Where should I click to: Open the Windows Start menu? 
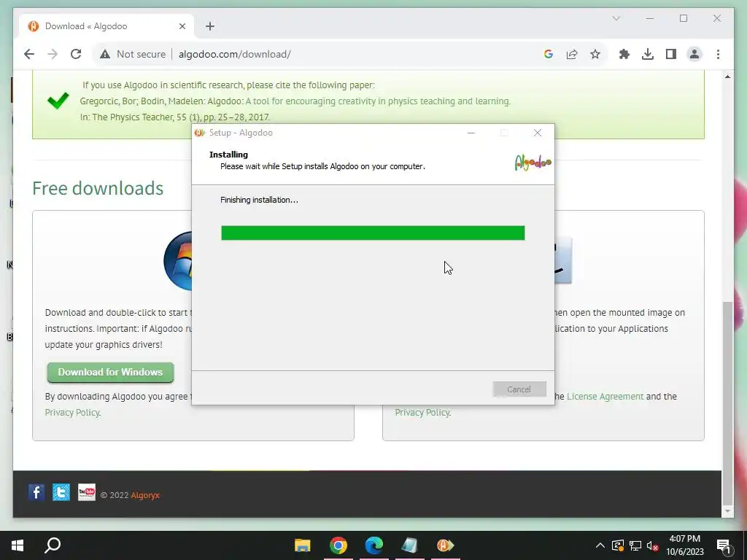point(18,545)
